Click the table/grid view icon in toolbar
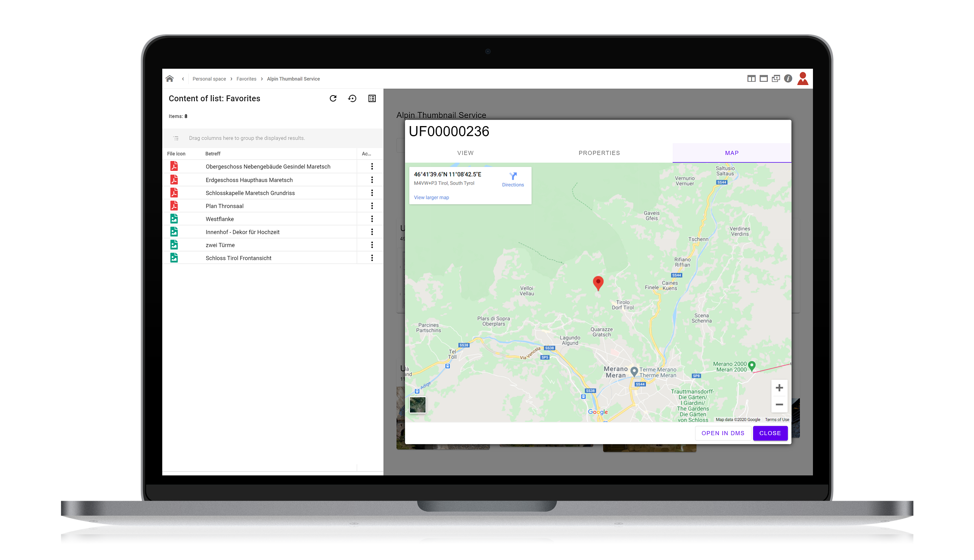 [x=372, y=98]
